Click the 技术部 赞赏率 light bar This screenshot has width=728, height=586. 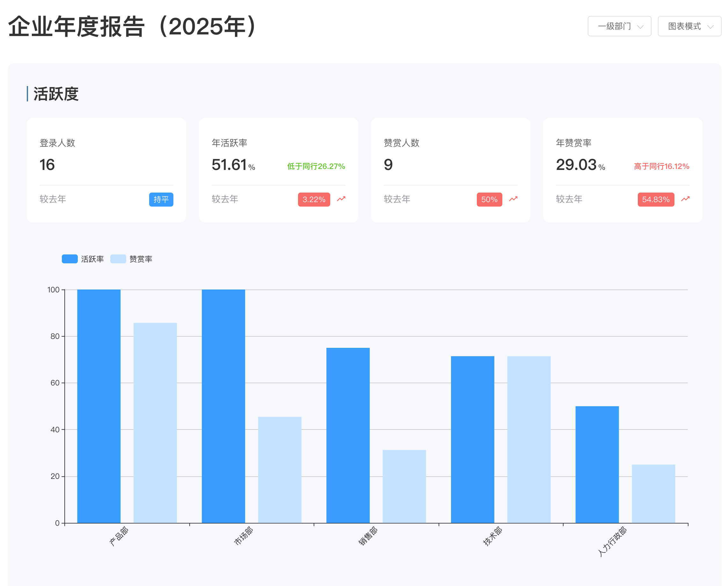[x=529, y=440]
